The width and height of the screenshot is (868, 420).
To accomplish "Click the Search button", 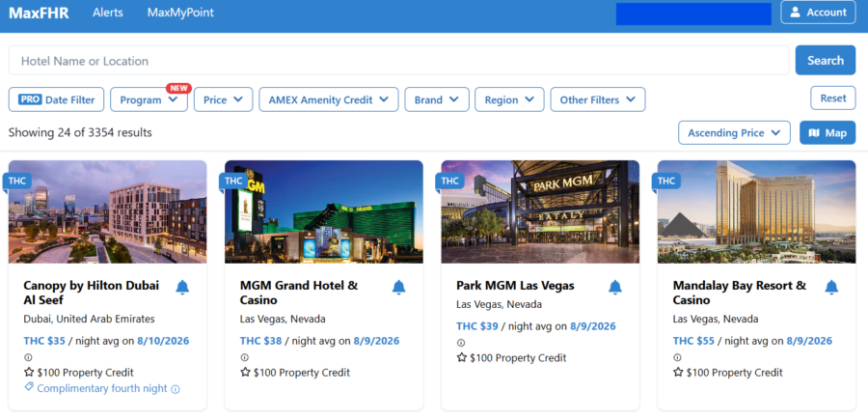I will click(x=826, y=61).
